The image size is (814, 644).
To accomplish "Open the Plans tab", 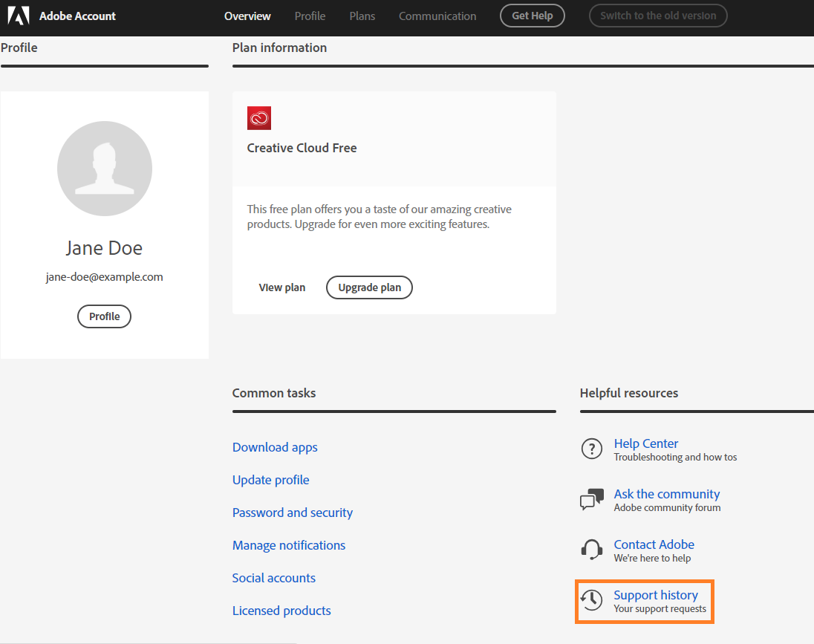I will click(362, 16).
